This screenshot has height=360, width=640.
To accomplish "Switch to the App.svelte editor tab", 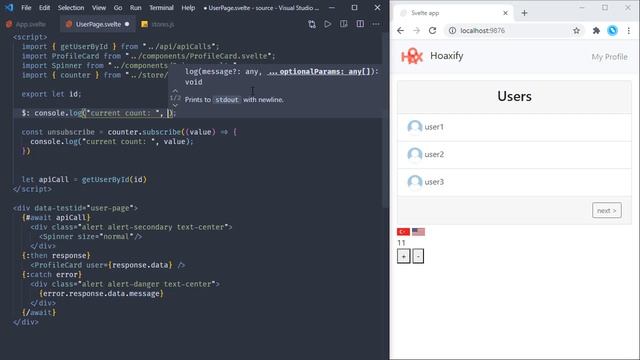I will pos(27,24).
